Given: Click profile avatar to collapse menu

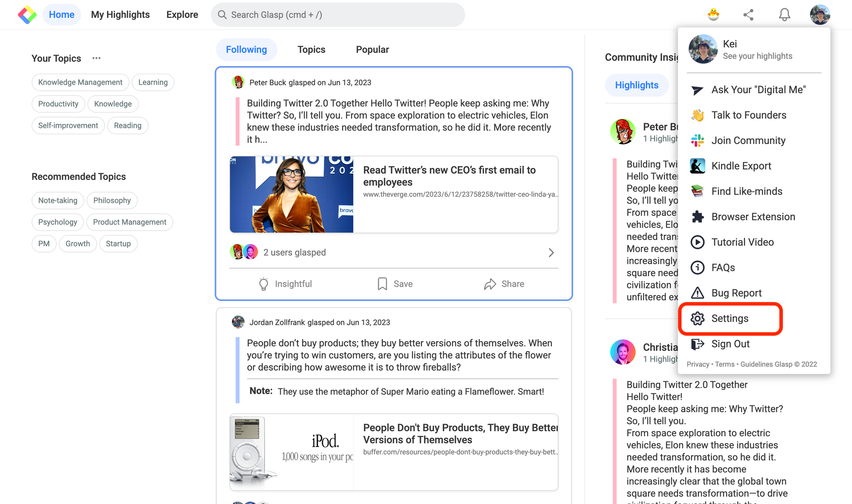Looking at the screenshot, I should [x=820, y=15].
